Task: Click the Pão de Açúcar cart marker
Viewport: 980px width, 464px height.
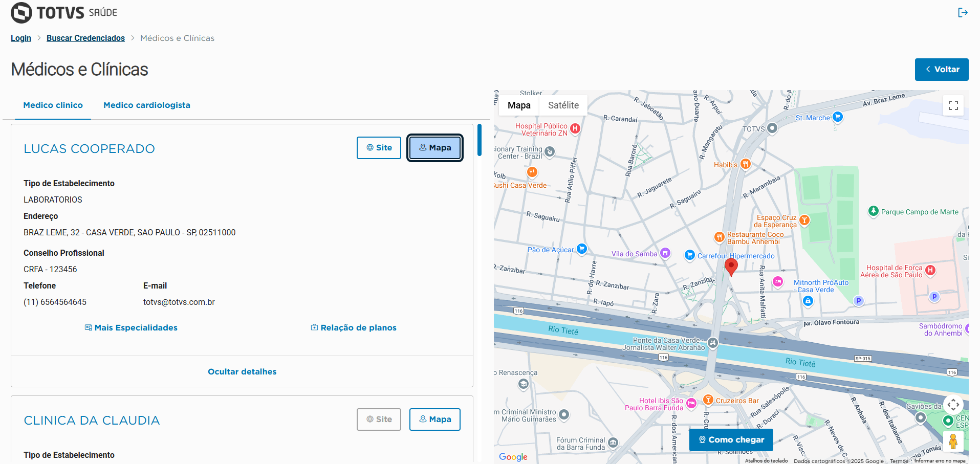Action: click(x=581, y=249)
